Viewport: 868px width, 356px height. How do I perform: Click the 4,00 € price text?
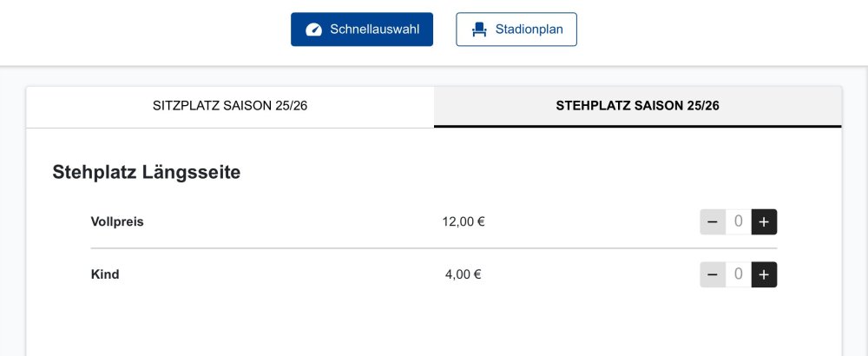click(x=464, y=274)
